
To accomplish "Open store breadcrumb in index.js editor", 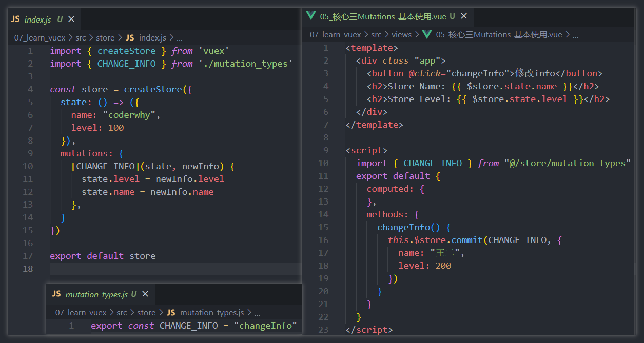I will pos(105,38).
